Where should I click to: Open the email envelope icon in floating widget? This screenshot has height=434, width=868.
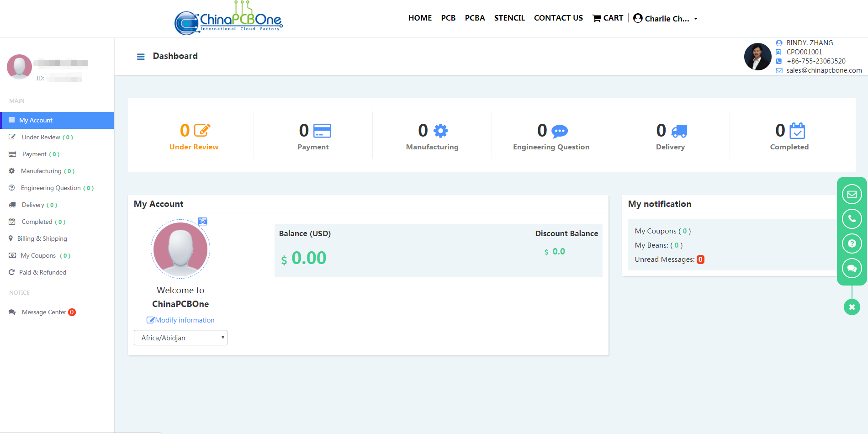pyautogui.click(x=852, y=194)
